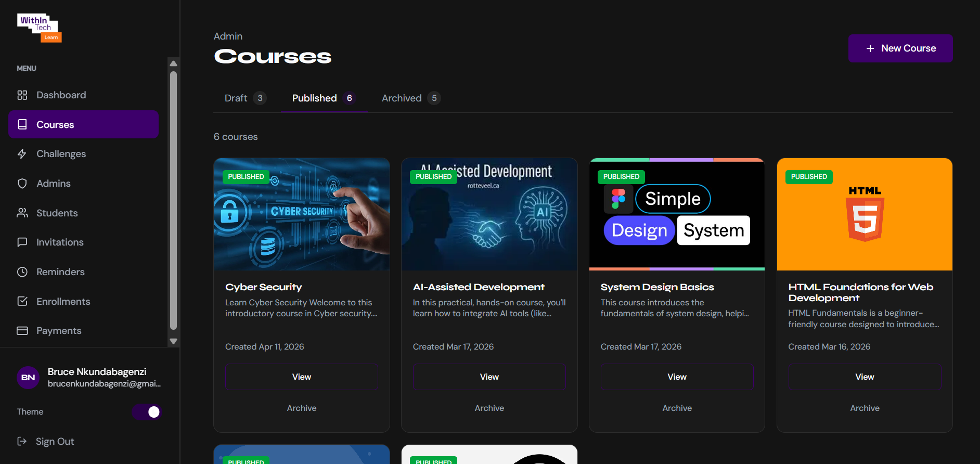Click the BN user avatar
The width and height of the screenshot is (980, 464).
tap(28, 378)
